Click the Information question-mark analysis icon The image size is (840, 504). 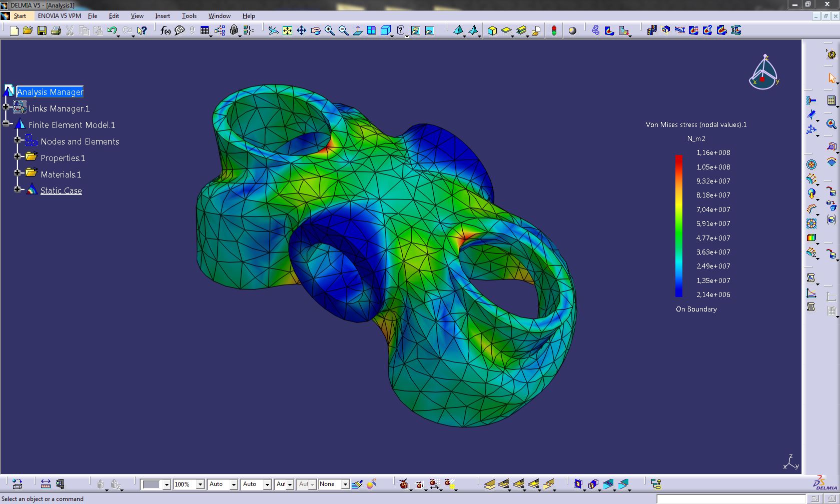(x=707, y=31)
